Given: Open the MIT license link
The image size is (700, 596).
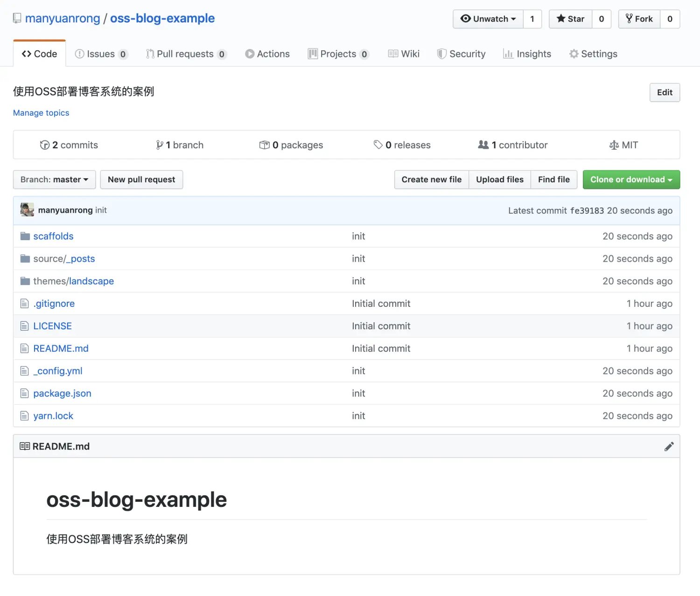Looking at the screenshot, I should tap(623, 145).
